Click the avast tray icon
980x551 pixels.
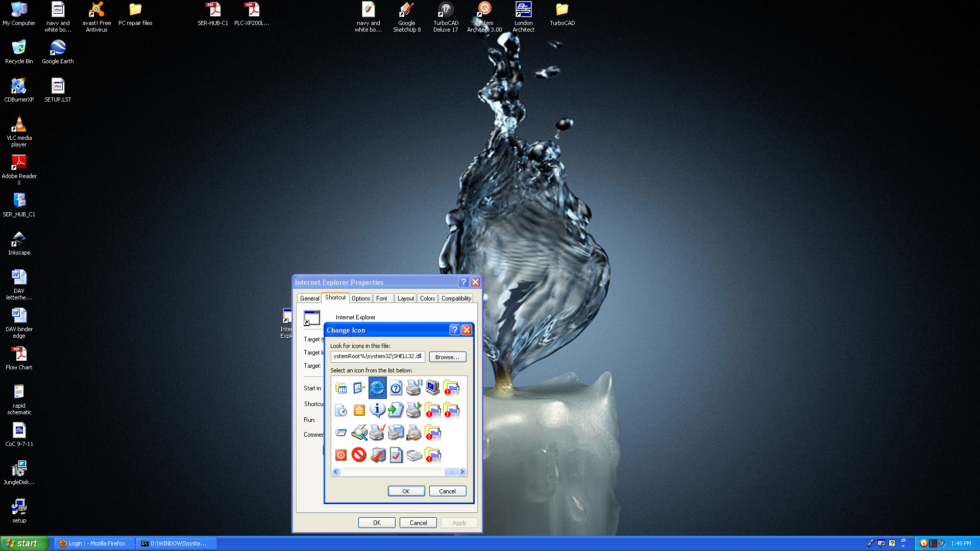923,543
